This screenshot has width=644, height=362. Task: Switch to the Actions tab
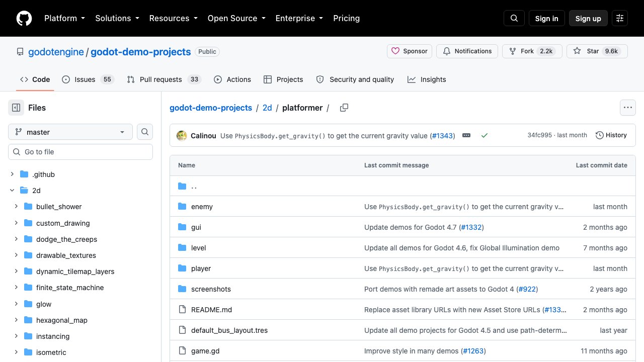coord(232,79)
